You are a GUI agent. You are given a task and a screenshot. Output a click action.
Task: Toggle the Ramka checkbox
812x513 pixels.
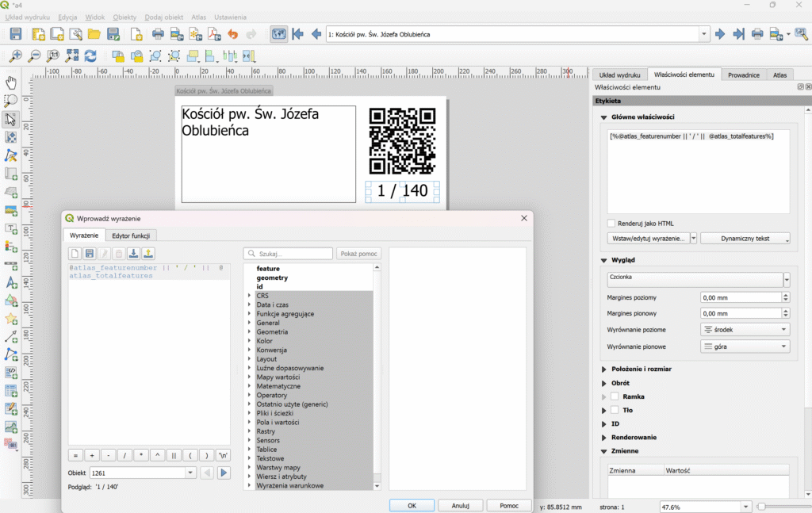click(615, 396)
